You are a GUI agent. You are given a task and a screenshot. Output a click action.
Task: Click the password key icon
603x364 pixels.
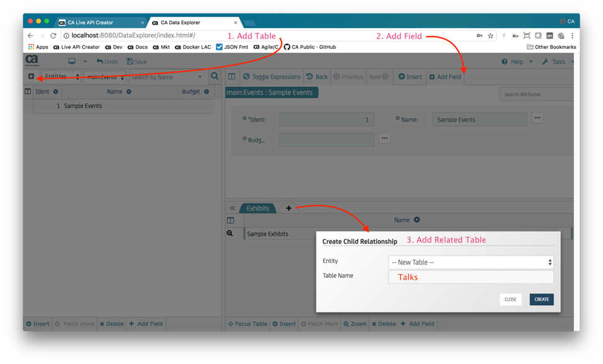click(479, 36)
